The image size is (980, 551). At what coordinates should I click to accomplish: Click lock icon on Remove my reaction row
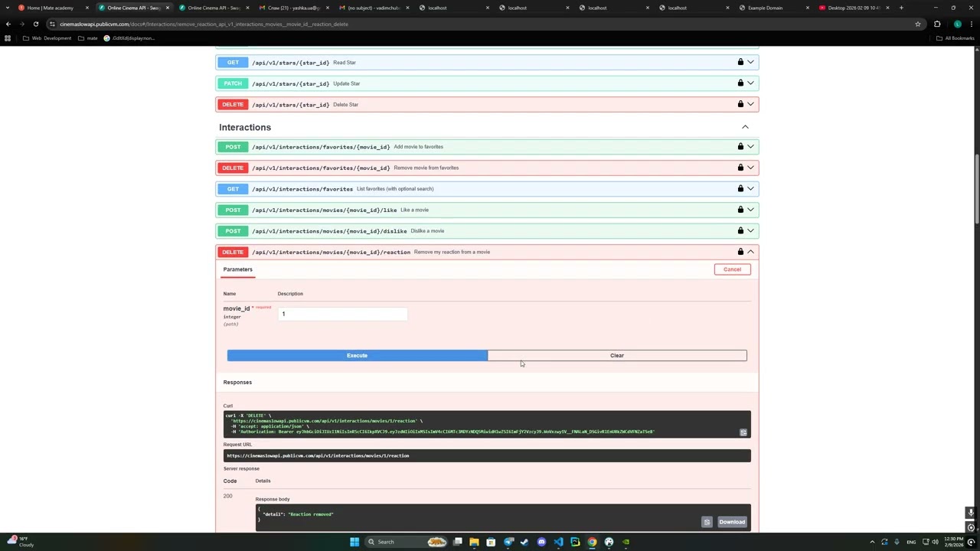click(x=740, y=251)
